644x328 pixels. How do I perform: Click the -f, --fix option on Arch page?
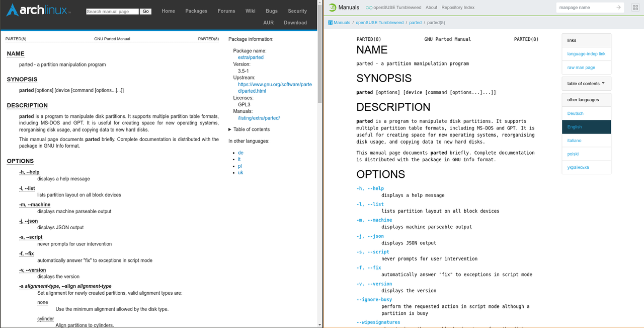27,253
